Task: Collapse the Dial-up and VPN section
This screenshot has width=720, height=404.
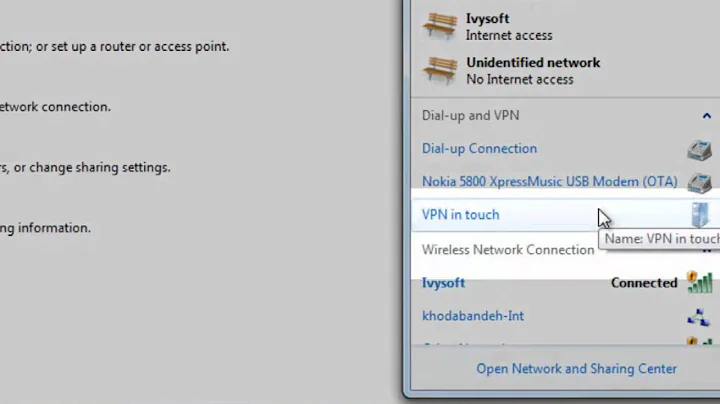Action: click(707, 116)
